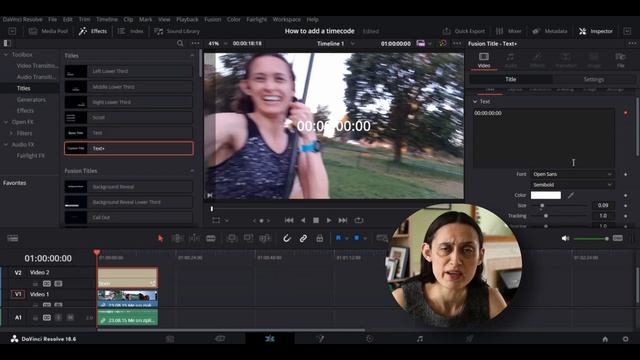Toggle keyframe diamond for Text field
Image resolution: width=640 pixels, height=360 pixels.
tap(626, 113)
